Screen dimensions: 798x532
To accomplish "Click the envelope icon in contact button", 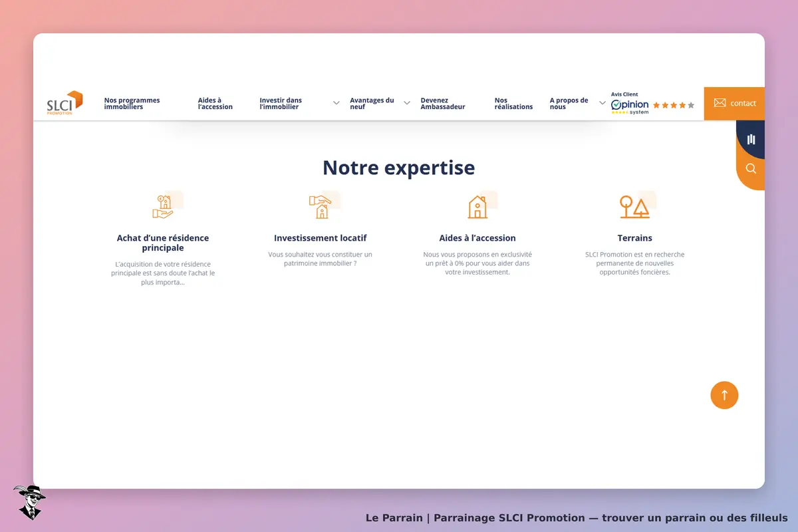I will [720, 103].
